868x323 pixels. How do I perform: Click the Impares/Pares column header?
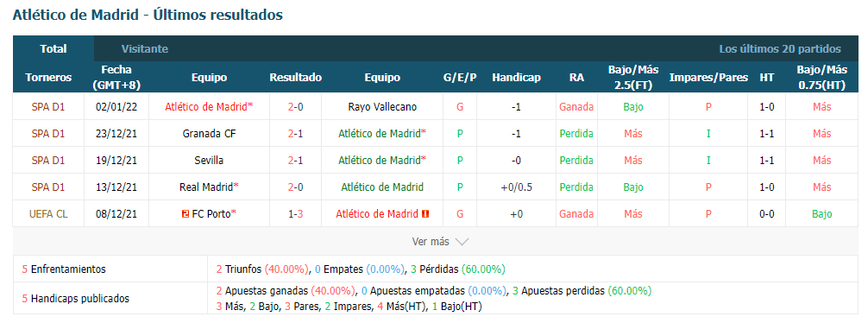[x=708, y=78]
